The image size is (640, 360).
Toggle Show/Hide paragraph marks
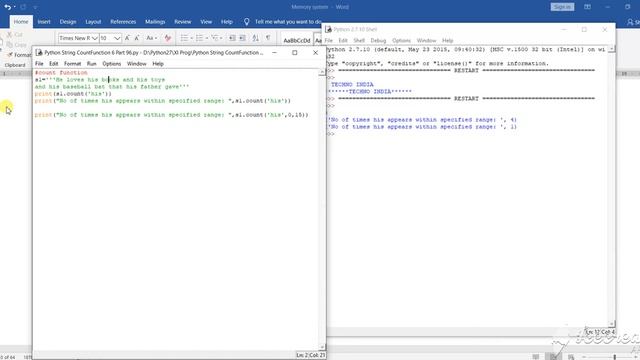(268, 38)
